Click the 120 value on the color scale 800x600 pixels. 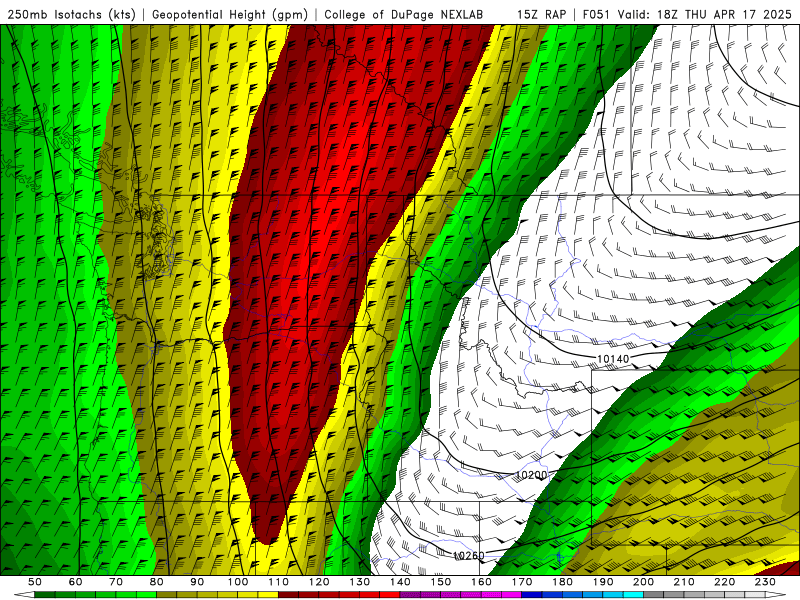pyautogui.click(x=319, y=582)
